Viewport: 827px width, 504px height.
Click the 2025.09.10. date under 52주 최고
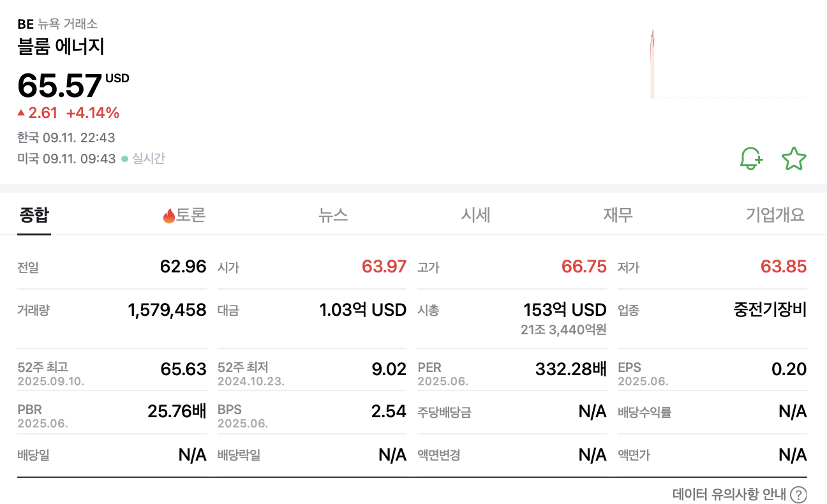(x=51, y=382)
